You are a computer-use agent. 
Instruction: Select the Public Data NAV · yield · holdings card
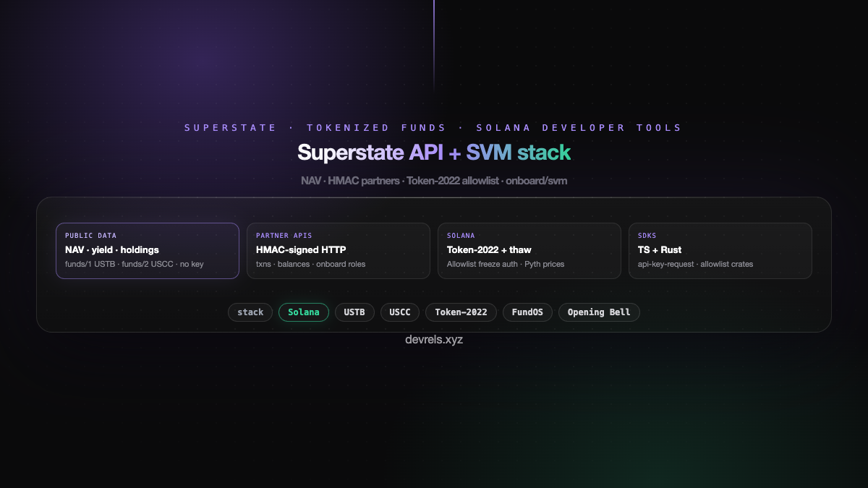point(148,251)
